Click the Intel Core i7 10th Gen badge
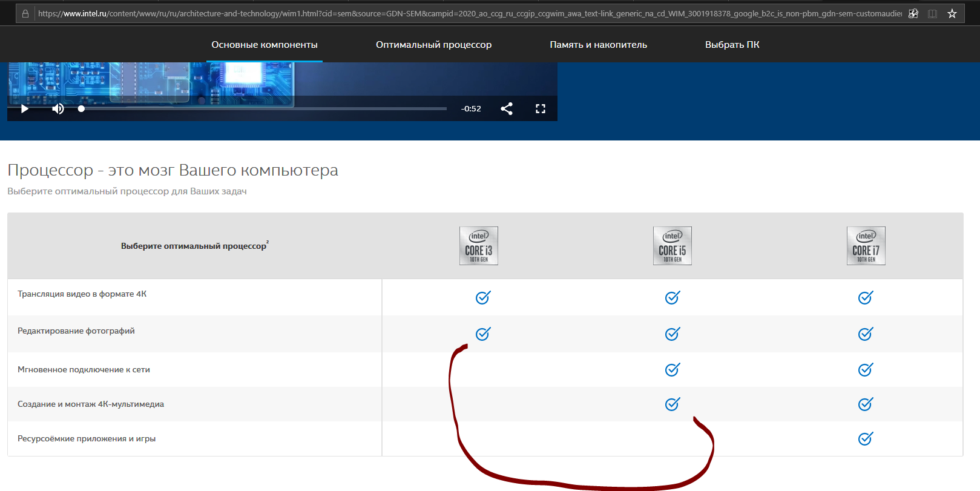This screenshot has height=491, width=980. 866,246
